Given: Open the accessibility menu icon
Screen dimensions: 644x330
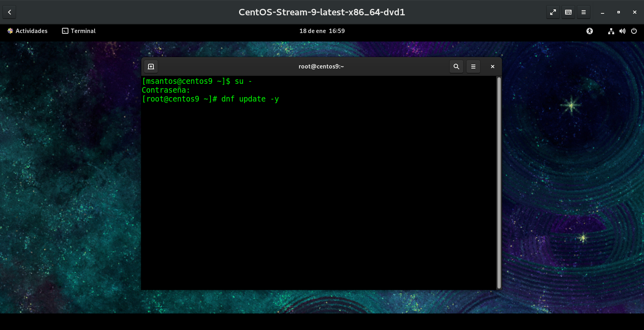Looking at the screenshot, I should pyautogui.click(x=590, y=31).
